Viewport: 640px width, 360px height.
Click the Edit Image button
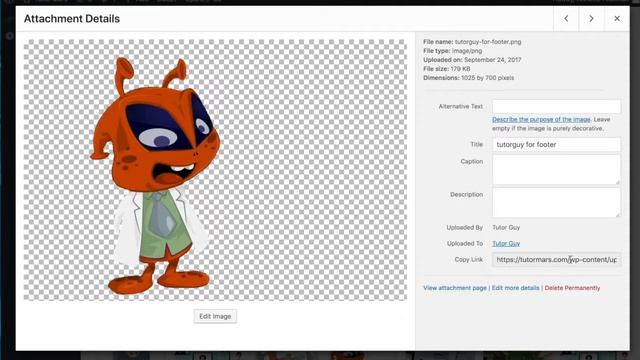[215, 316]
